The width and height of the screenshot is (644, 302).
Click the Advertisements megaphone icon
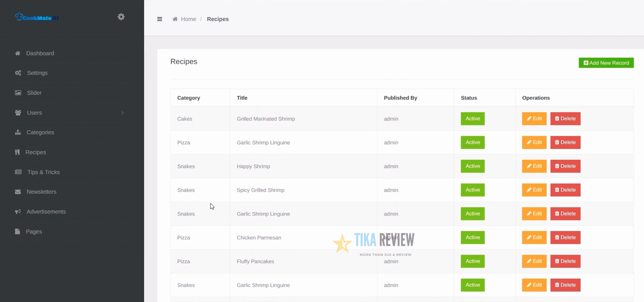[17, 211]
